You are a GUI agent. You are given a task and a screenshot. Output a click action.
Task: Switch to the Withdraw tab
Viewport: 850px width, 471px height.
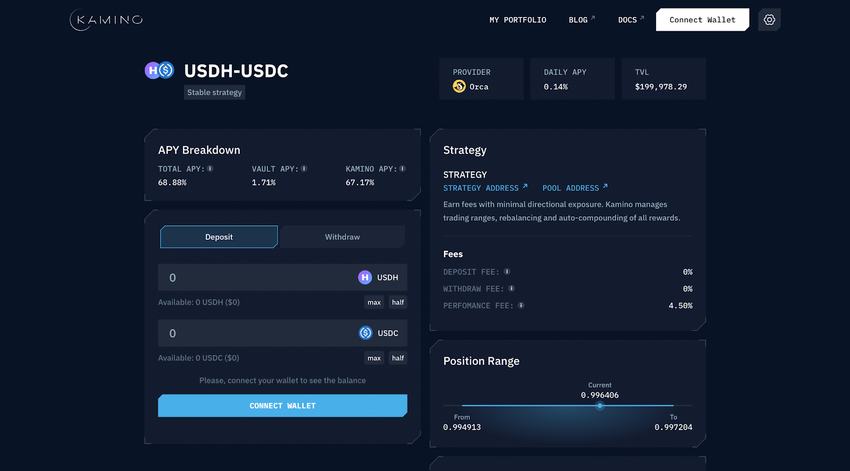point(342,237)
